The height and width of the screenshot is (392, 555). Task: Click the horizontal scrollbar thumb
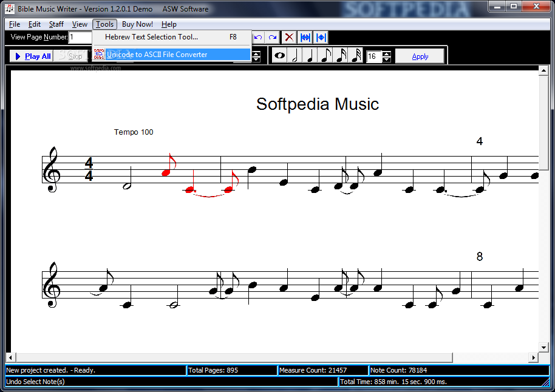[x=234, y=357]
